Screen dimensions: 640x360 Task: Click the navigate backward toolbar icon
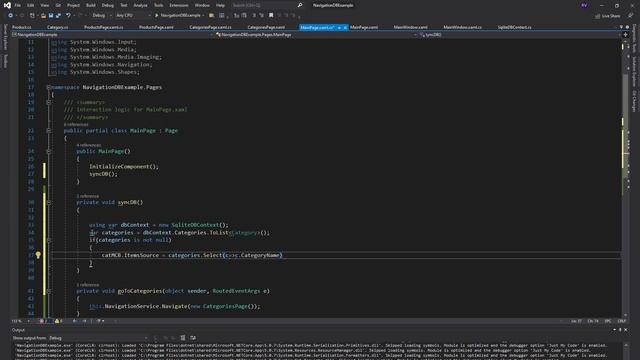tap(10, 16)
